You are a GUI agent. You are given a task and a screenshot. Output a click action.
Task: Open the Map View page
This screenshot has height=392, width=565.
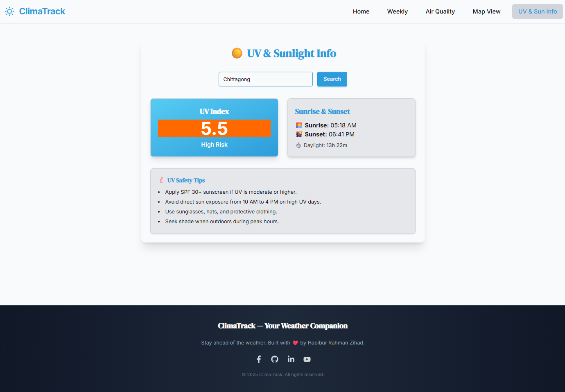(486, 11)
